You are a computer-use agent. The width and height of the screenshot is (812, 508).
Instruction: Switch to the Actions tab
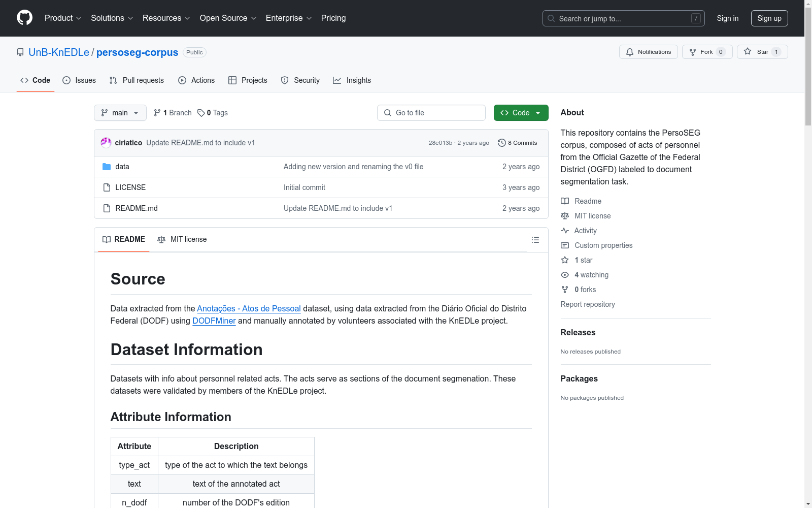(196, 80)
